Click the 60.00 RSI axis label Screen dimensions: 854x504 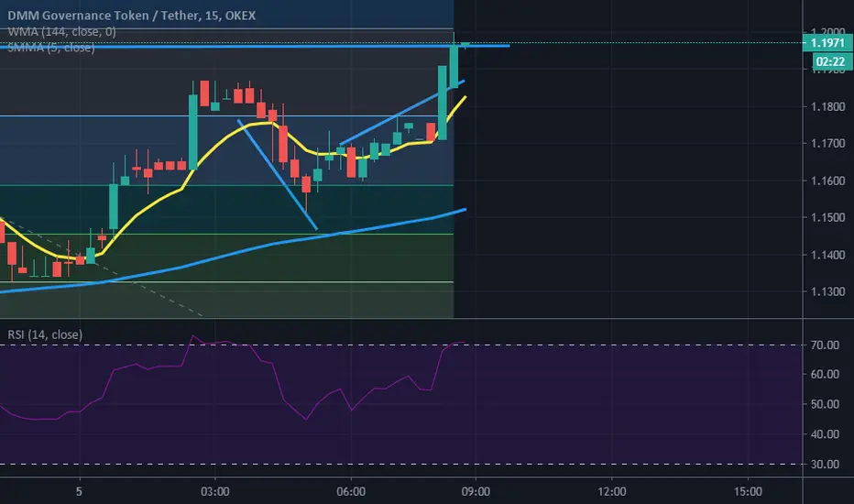tap(825, 374)
